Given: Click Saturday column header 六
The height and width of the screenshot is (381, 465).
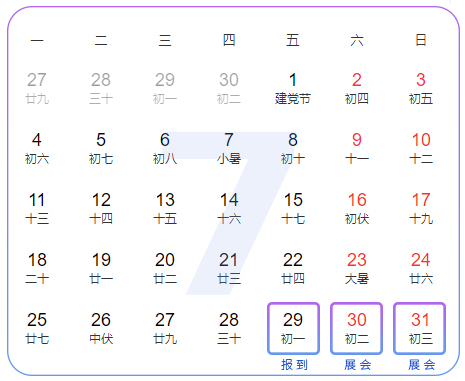Looking at the screenshot, I should 357,40.
